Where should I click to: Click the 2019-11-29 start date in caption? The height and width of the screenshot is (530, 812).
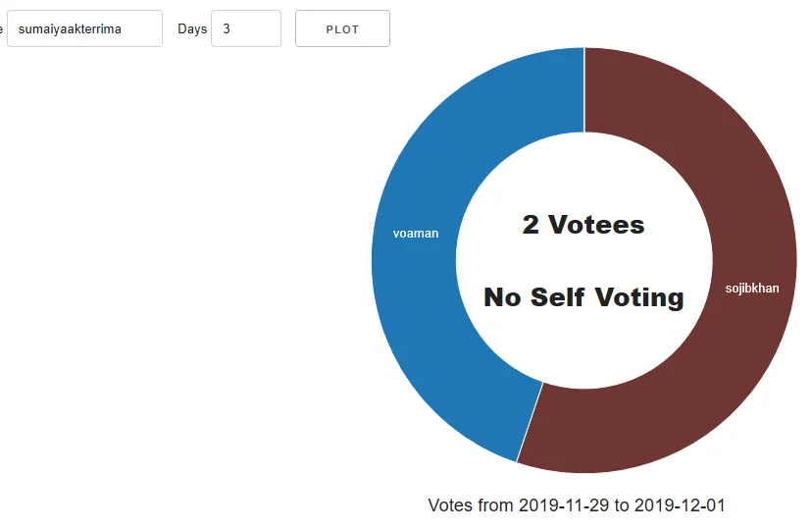coord(564,505)
